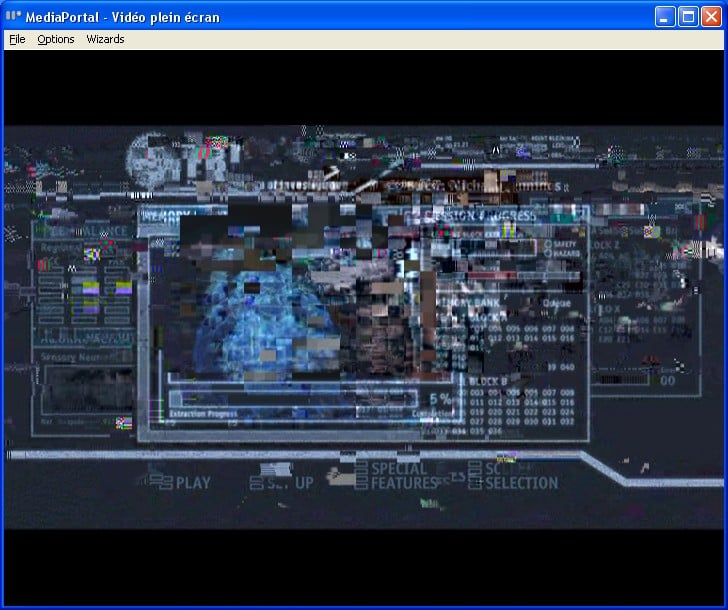
Task: Minimize the MediaPortal window
Action: 665,17
